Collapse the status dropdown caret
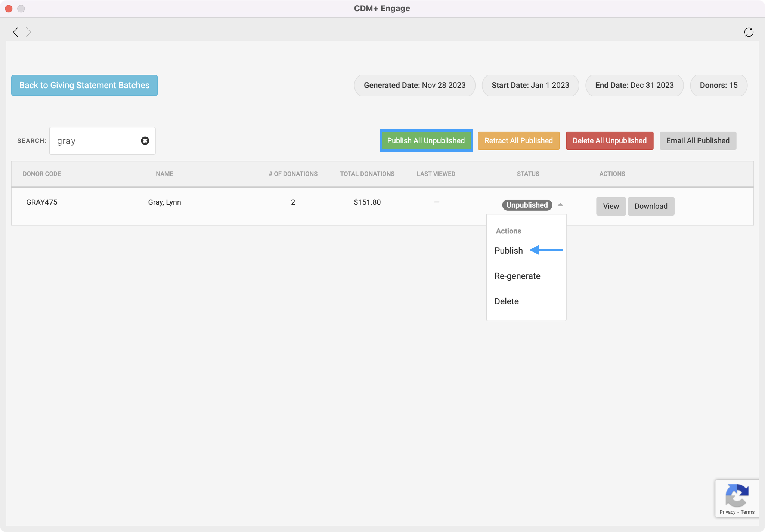The width and height of the screenshot is (765, 532). click(560, 205)
